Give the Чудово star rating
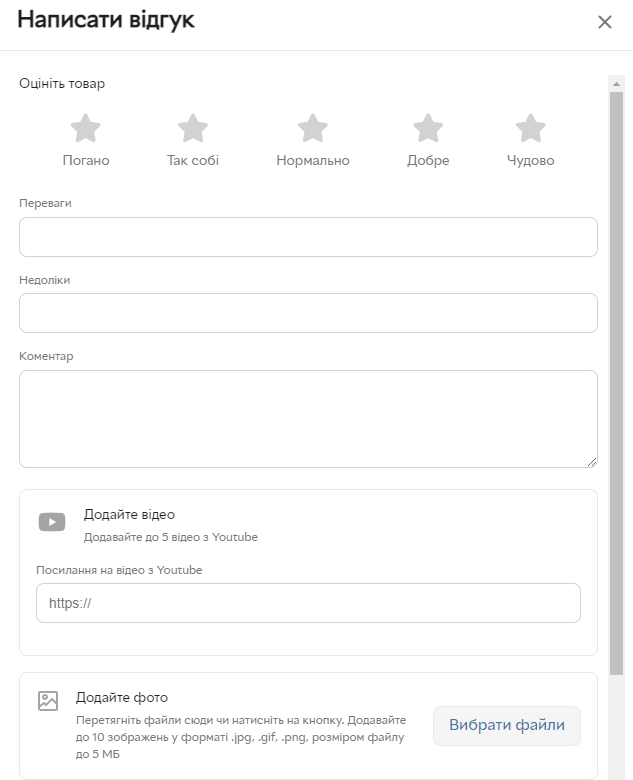Viewport: 633px width, 780px height. pyautogui.click(x=530, y=129)
